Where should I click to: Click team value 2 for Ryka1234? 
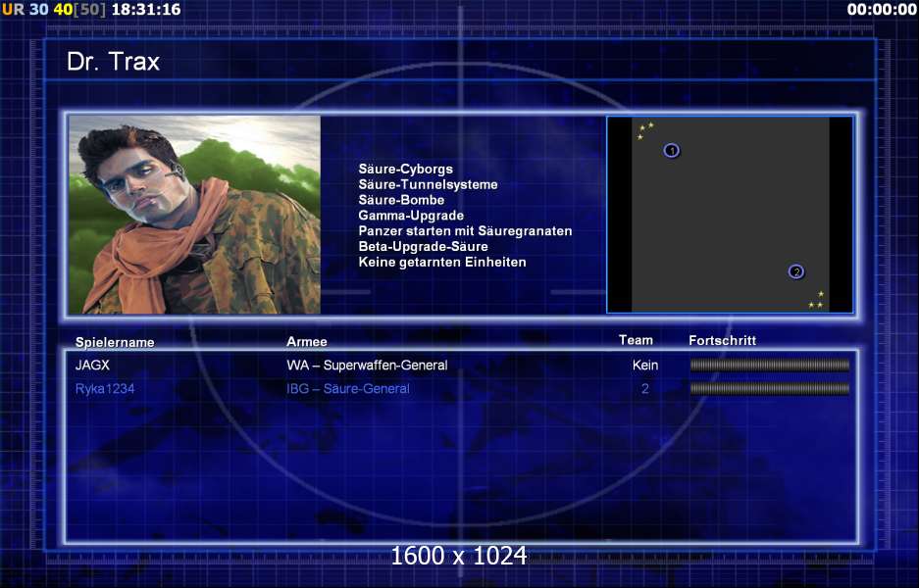(645, 388)
